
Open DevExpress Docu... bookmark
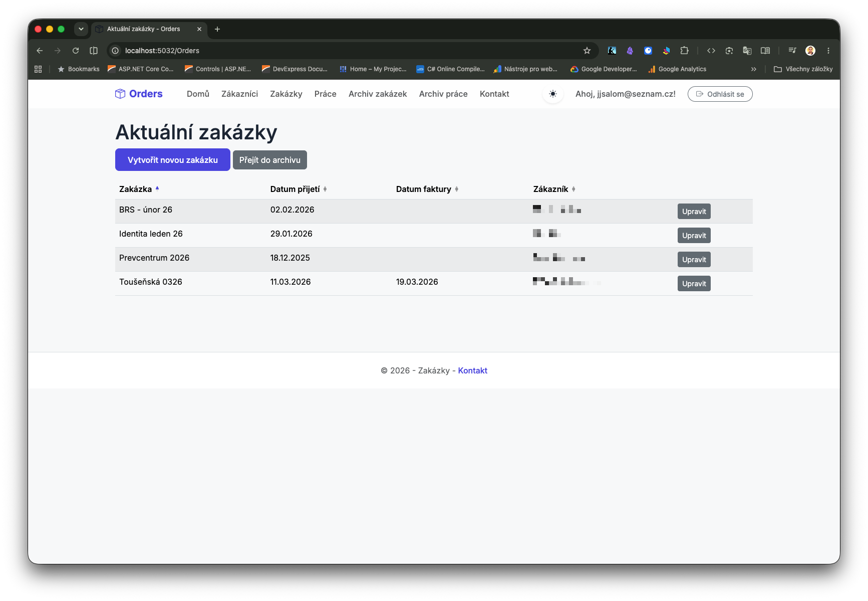click(295, 69)
